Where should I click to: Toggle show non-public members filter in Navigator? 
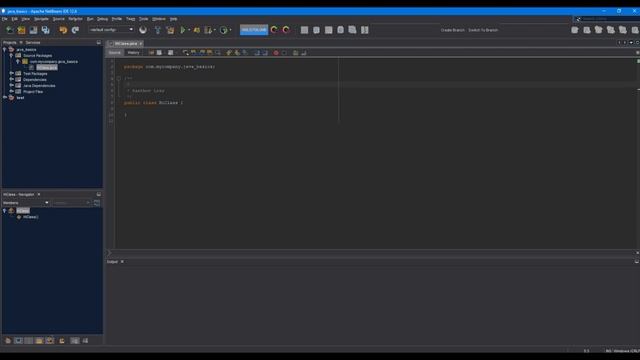(x=39, y=340)
